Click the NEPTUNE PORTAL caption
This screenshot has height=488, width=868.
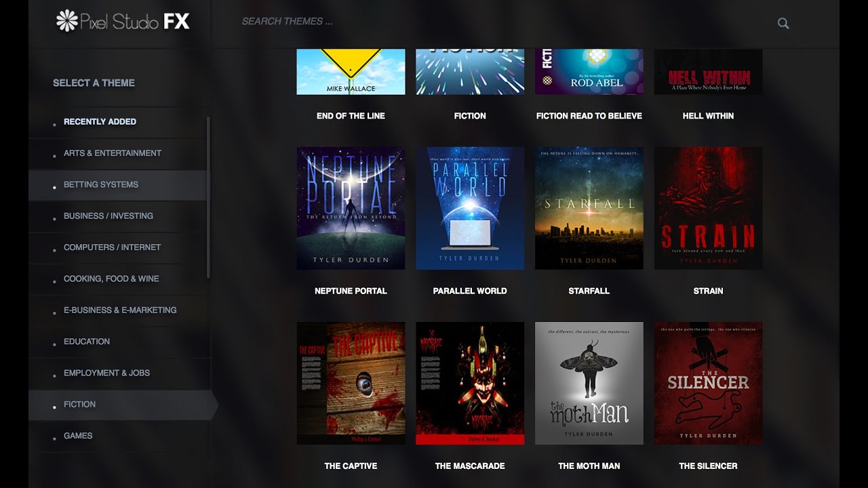coord(351,291)
